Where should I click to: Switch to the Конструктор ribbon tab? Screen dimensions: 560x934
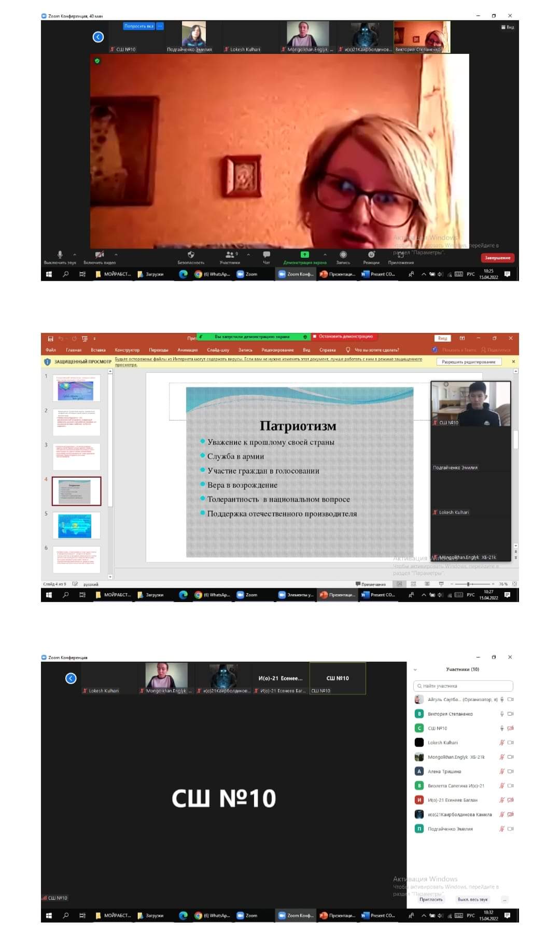coord(127,350)
